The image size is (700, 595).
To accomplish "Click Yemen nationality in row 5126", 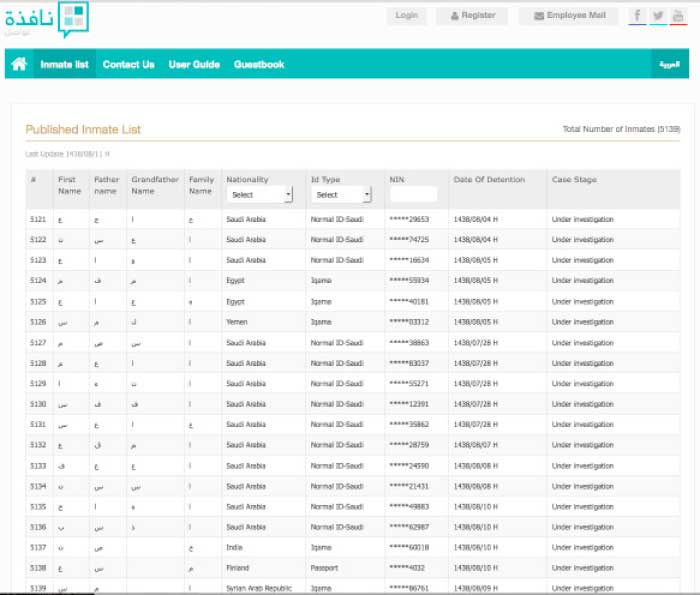I will click(x=237, y=322).
